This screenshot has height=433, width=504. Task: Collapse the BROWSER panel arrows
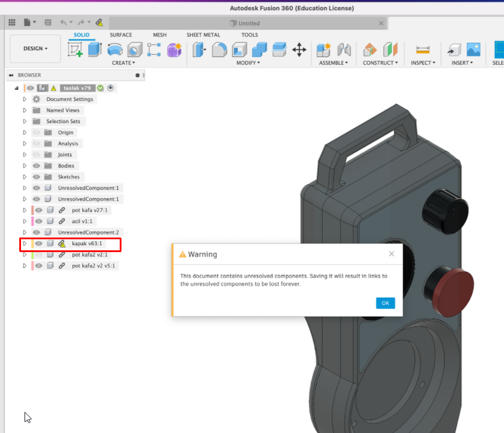point(11,75)
